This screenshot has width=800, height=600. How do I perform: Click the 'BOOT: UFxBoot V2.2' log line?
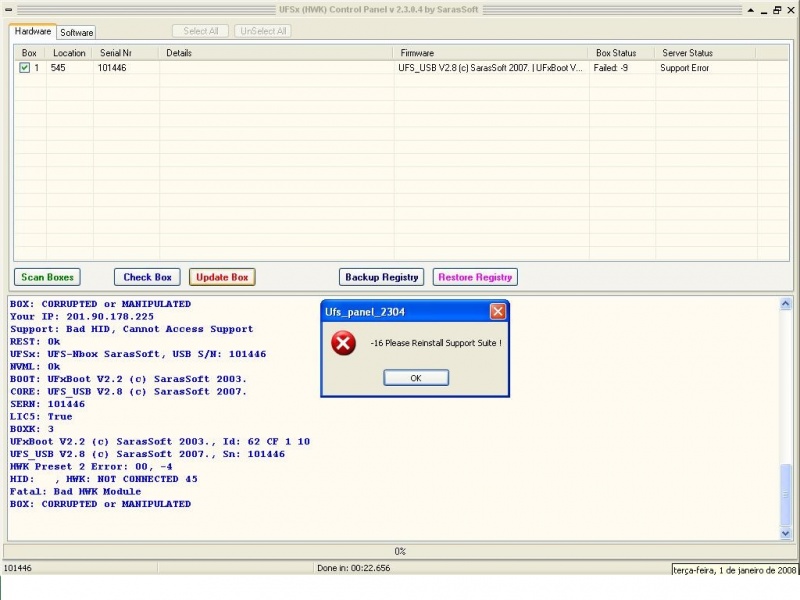pos(128,379)
